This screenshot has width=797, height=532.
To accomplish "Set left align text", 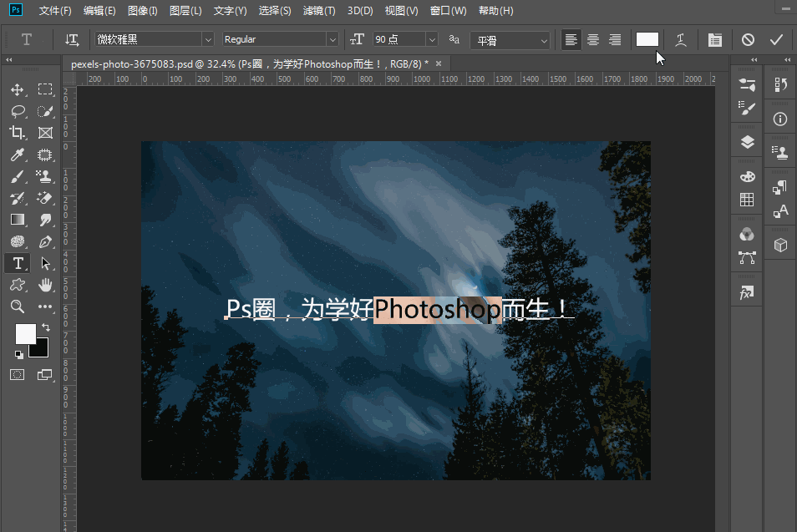I will coord(571,39).
